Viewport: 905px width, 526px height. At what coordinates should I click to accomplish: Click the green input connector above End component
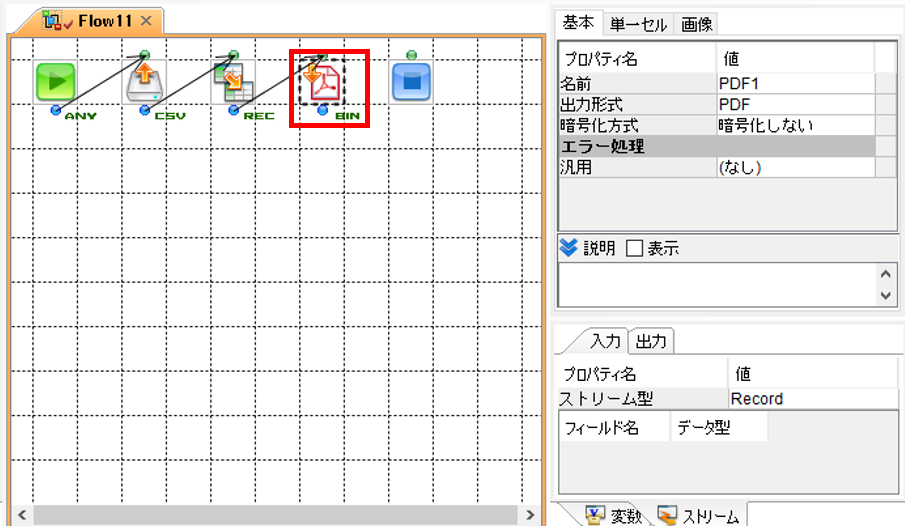pos(411,55)
